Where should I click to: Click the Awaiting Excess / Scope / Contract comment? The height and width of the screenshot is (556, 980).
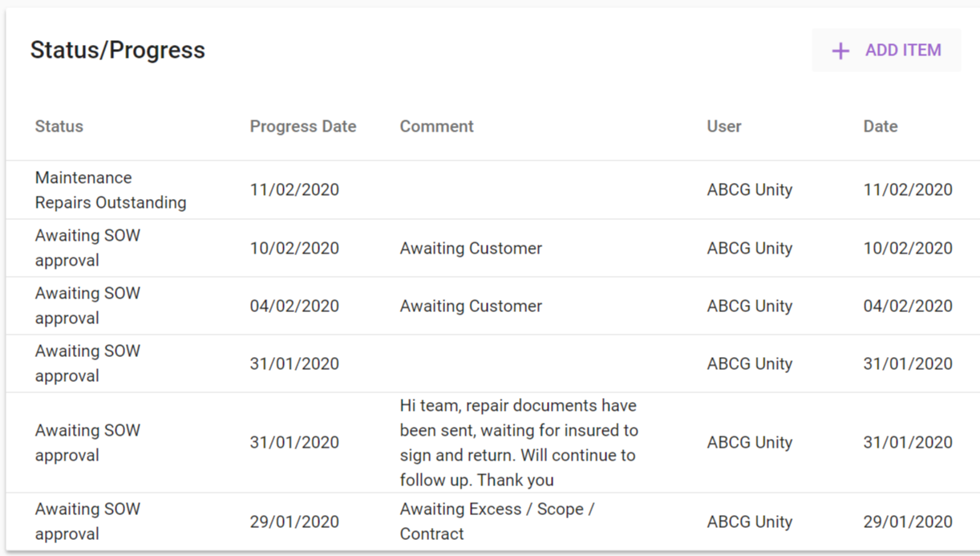[x=497, y=522]
